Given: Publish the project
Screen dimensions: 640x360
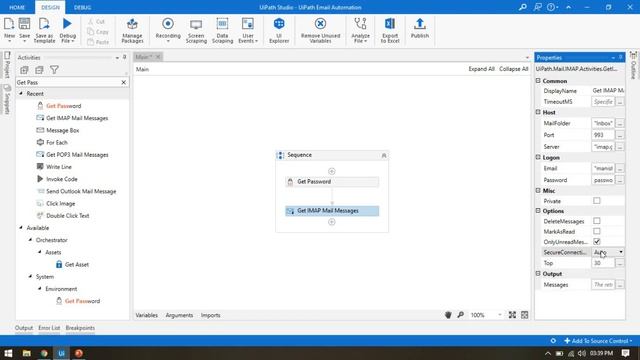Looking at the screenshot, I should (420, 29).
